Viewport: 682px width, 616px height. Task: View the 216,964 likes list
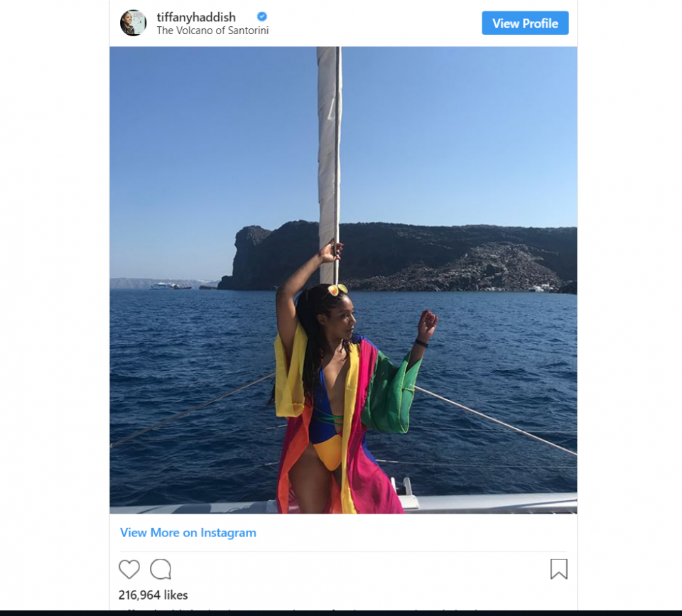point(153,595)
